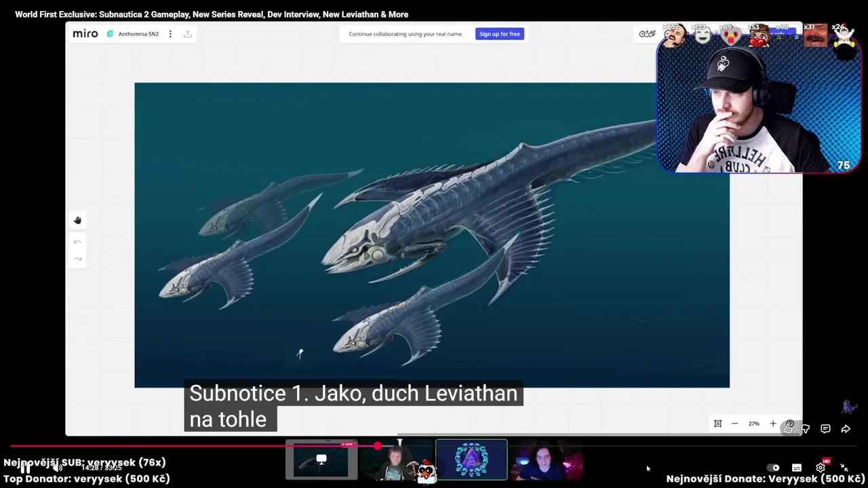868x488 pixels.
Task: Click the Top Donator label
Action: 87,479
